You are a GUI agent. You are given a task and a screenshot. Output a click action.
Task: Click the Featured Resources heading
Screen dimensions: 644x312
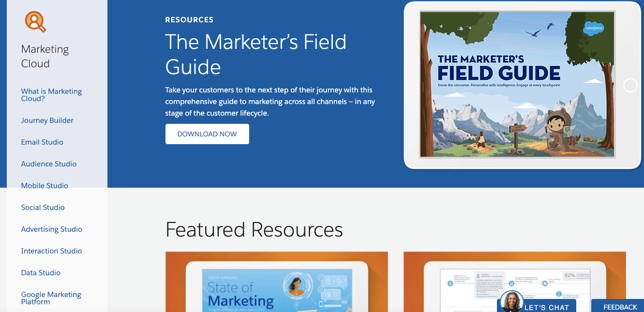coord(254,229)
